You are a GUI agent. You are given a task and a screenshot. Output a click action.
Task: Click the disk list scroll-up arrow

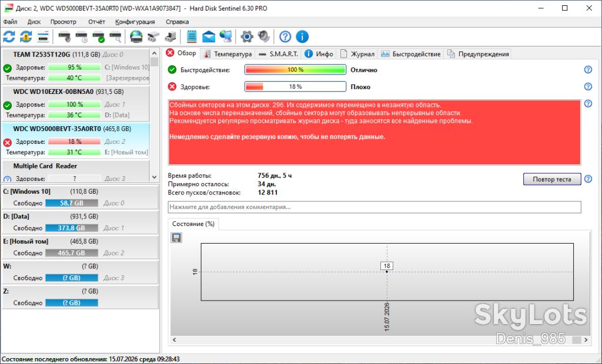pos(155,53)
